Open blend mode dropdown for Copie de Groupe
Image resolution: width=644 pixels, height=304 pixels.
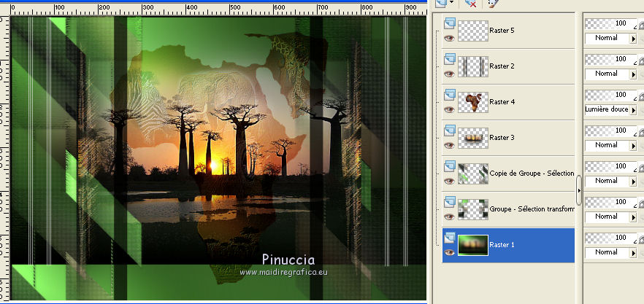click(x=633, y=182)
